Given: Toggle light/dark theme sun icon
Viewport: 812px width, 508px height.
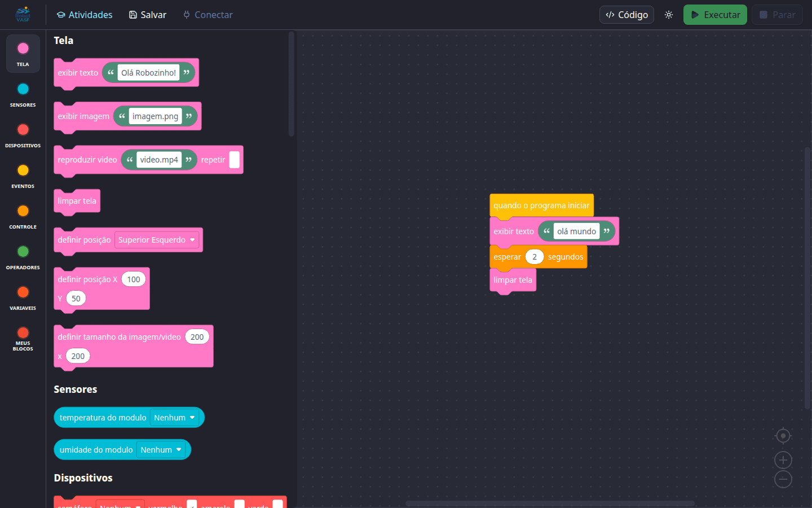Looking at the screenshot, I should tap(669, 15).
